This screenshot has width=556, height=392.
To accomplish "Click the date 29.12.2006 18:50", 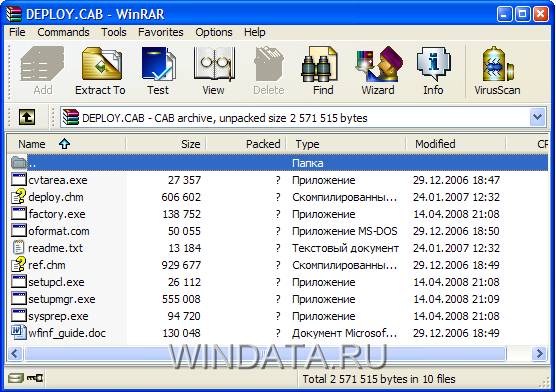I will click(x=456, y=231).
